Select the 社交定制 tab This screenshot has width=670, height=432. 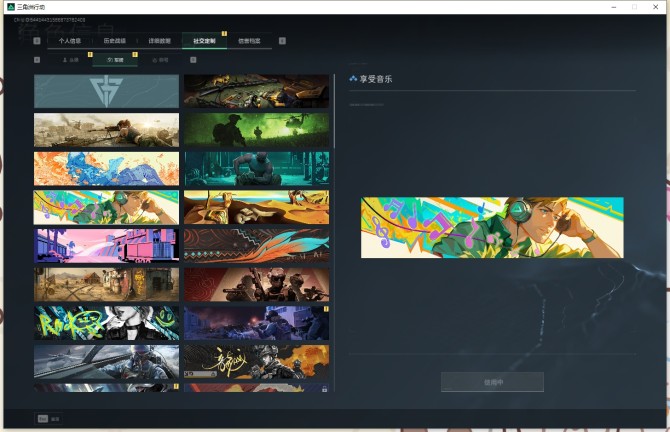click(204, 41)
